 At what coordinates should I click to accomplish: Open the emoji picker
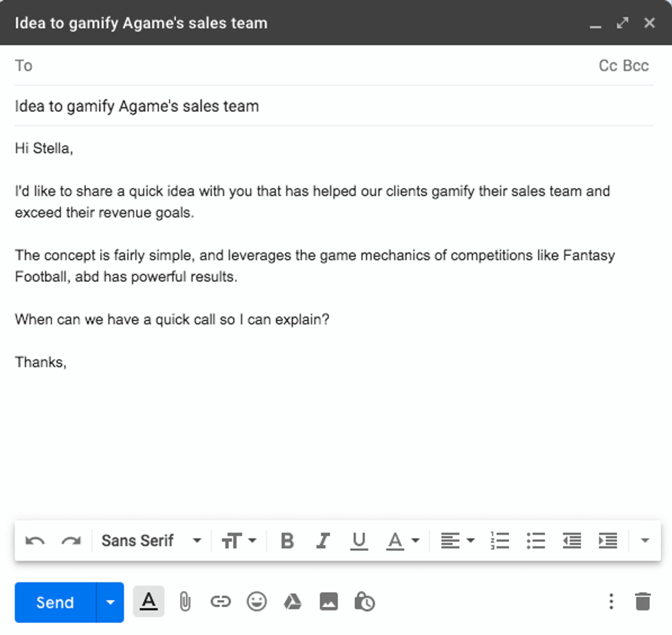click(257, 602)
